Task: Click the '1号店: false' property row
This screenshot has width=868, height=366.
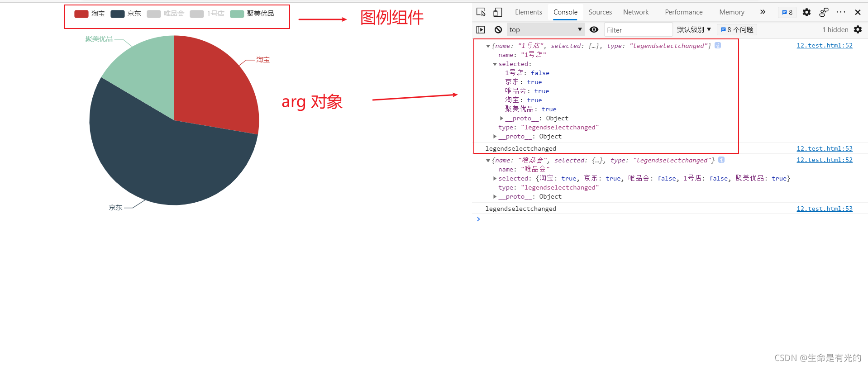Action: pos(527,73)
